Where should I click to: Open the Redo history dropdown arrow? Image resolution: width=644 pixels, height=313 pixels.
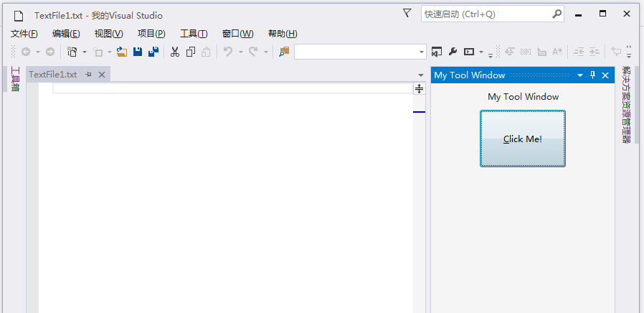(266, 52)
